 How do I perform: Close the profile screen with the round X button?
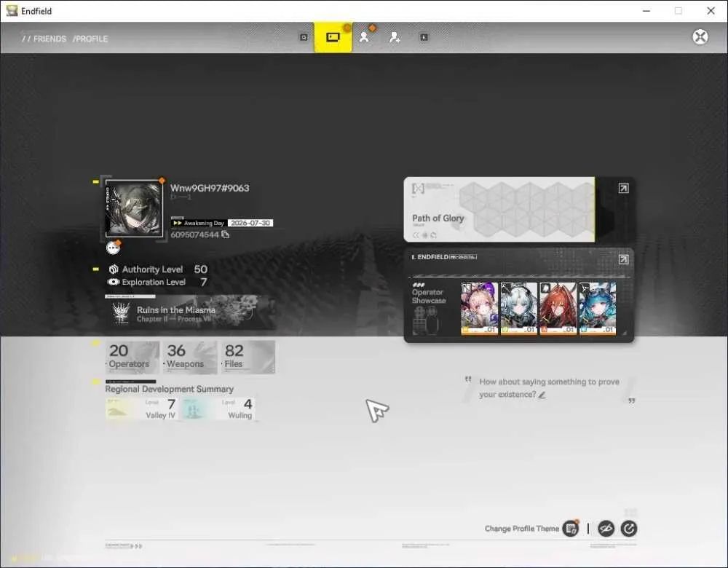coord(700,36)
